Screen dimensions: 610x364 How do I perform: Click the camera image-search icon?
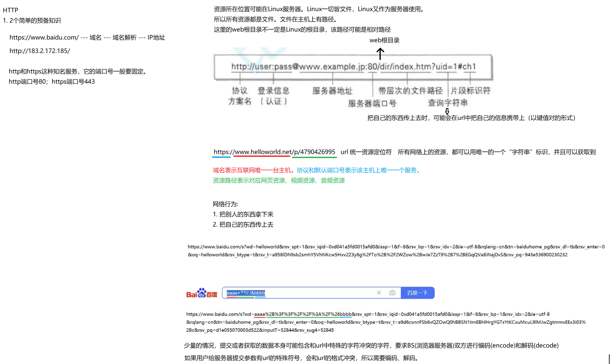[x=392, y=293]
